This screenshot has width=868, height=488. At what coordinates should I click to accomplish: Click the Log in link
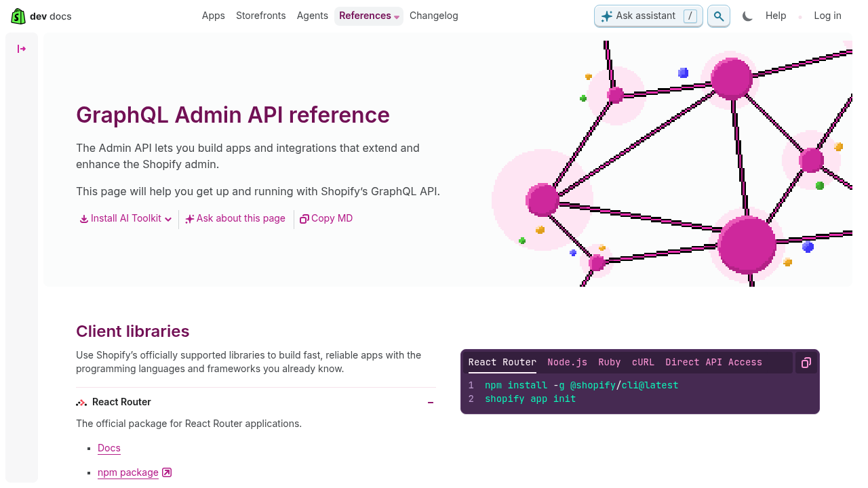click(827, 16)
